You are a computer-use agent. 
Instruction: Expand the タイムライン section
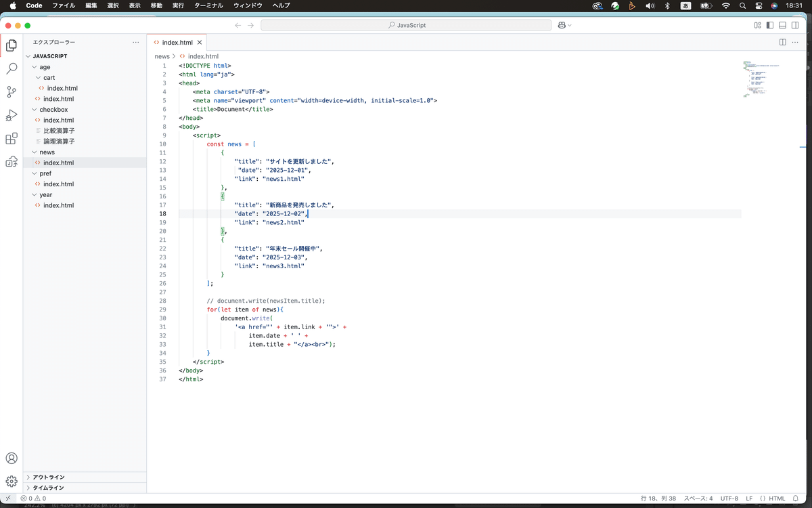(x=49, y=488)
